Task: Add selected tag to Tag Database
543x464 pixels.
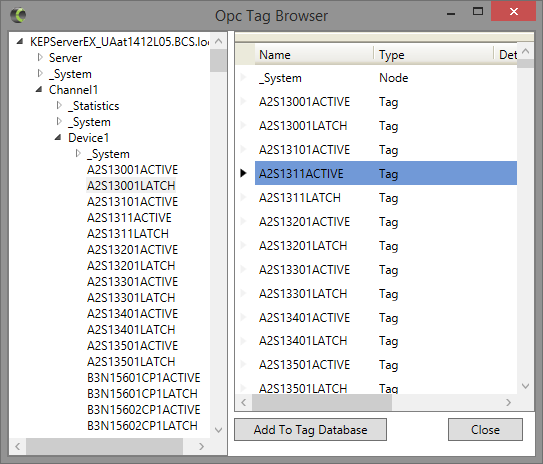Action: [x=310, y=429]
